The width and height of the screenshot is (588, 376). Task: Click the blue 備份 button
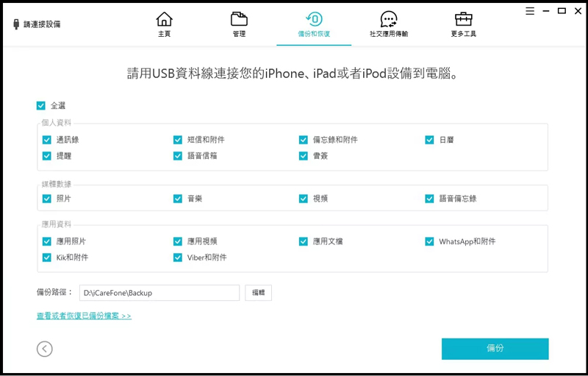[495, 349]
